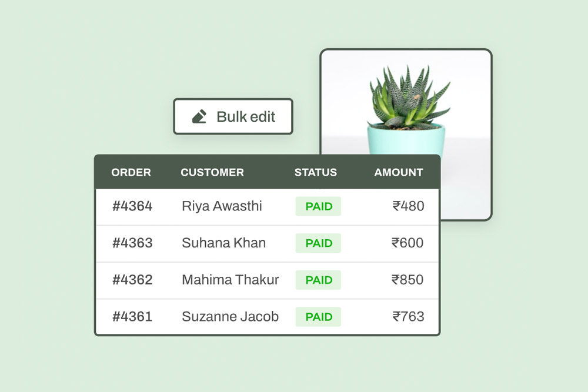Viewport: 588px width, 392px height.
Task: Click PAID badge for Riya Awasthi
Action: click(x=318, y=206)
